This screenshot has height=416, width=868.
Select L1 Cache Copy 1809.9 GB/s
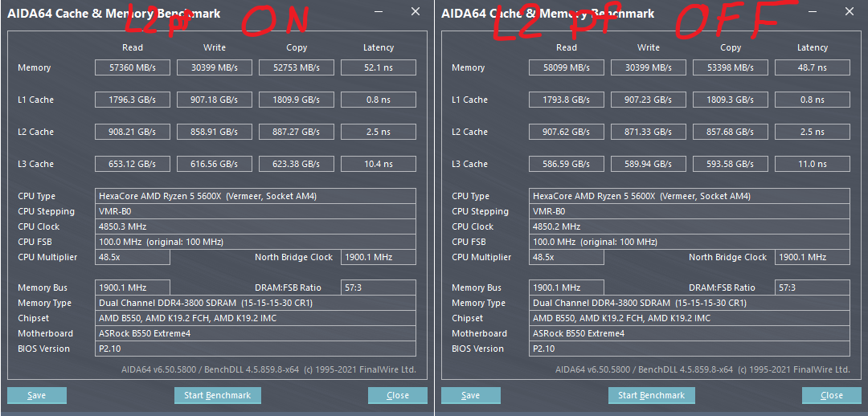click(x=296, y=100)
